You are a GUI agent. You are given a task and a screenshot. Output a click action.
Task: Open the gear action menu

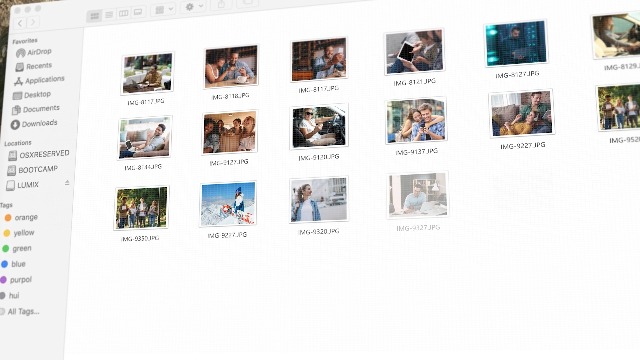click(193, 7)
